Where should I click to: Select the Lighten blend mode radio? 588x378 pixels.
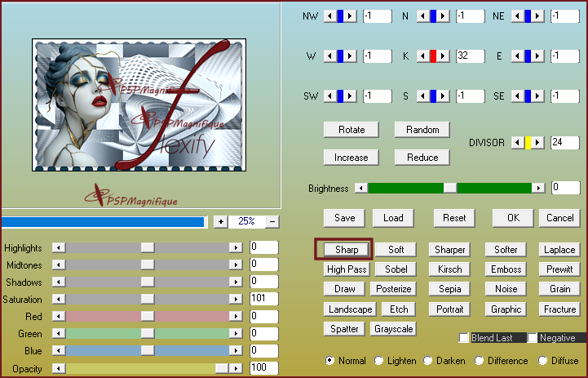[379, 360]
